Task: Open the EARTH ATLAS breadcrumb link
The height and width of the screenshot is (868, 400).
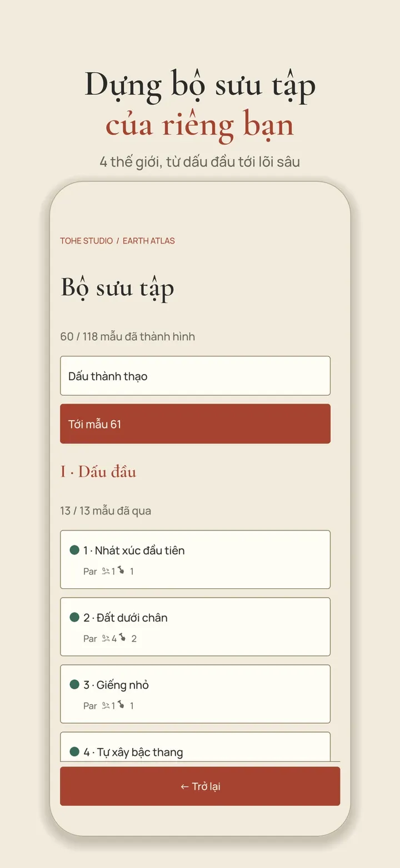Action: pyautogui.click(x=149, y=241)
